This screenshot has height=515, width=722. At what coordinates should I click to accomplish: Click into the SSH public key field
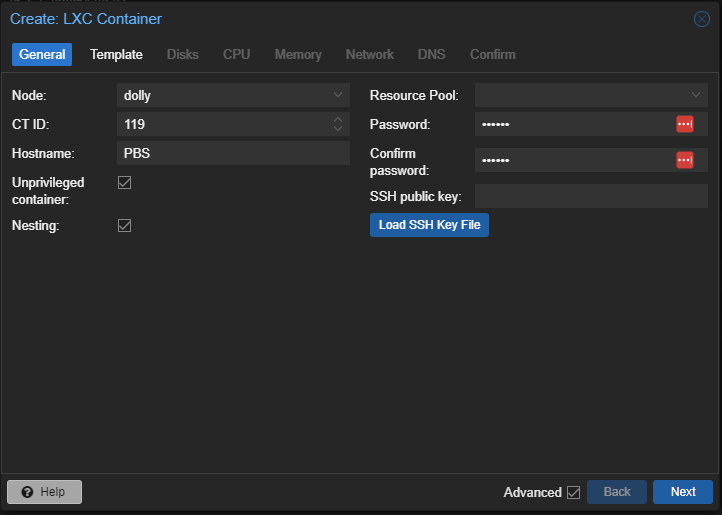591,196
